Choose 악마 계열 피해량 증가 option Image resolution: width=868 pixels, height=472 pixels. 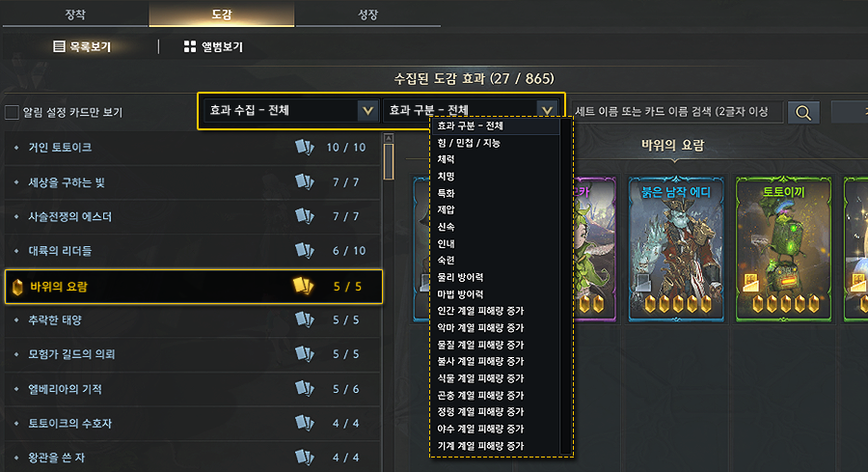pos(480,328)
